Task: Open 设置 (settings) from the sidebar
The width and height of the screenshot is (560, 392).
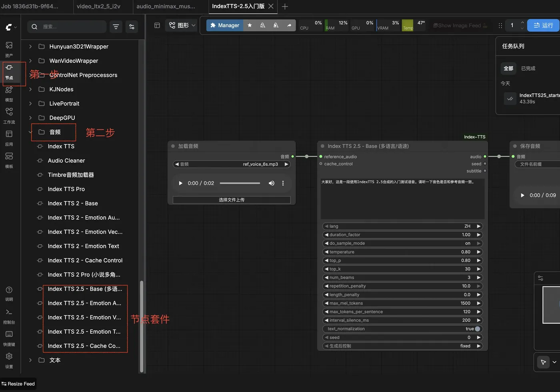Action: (9, 360)
